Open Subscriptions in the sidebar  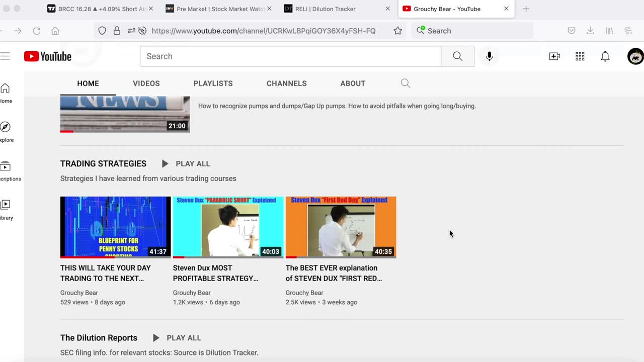click(7, 171)
